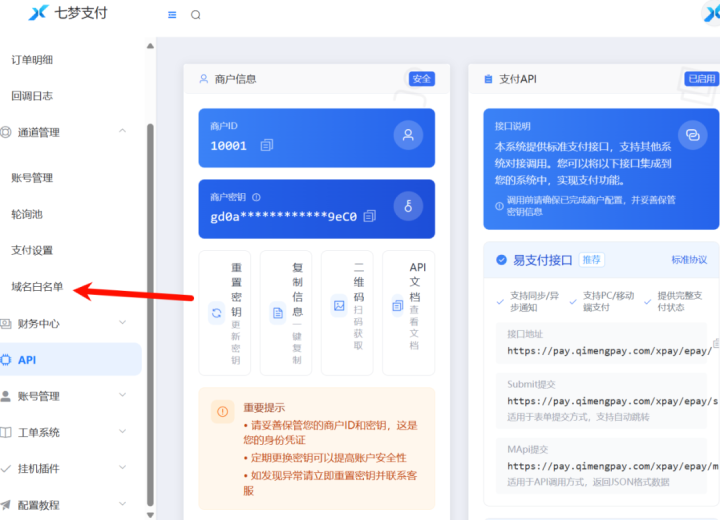This screenshot has width=720, height=520.
Task: Expand 账号管理 chevron with person icon
Action: click(x=123, y=395)
